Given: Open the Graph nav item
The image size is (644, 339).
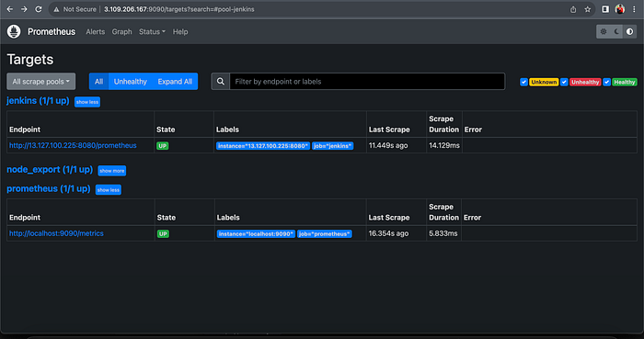Looking at the screenshot, I should 122,31.
